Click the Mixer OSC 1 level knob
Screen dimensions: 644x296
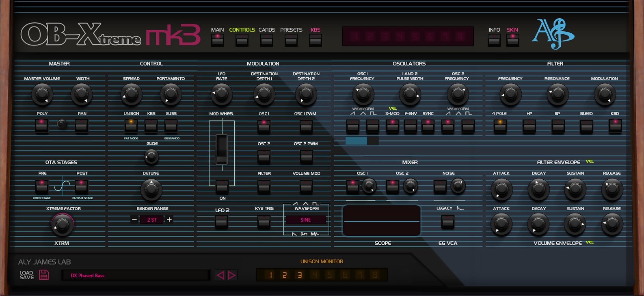point(369,186)
